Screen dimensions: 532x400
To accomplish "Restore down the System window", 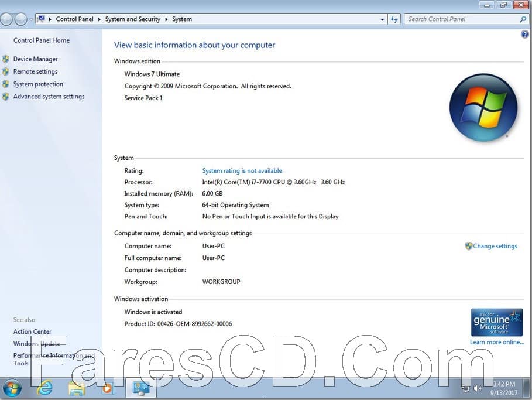I will point(503,5).
